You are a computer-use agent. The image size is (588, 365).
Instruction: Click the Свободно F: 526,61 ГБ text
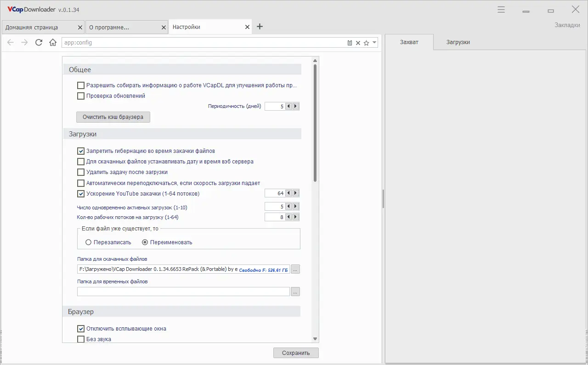(264, 270)
